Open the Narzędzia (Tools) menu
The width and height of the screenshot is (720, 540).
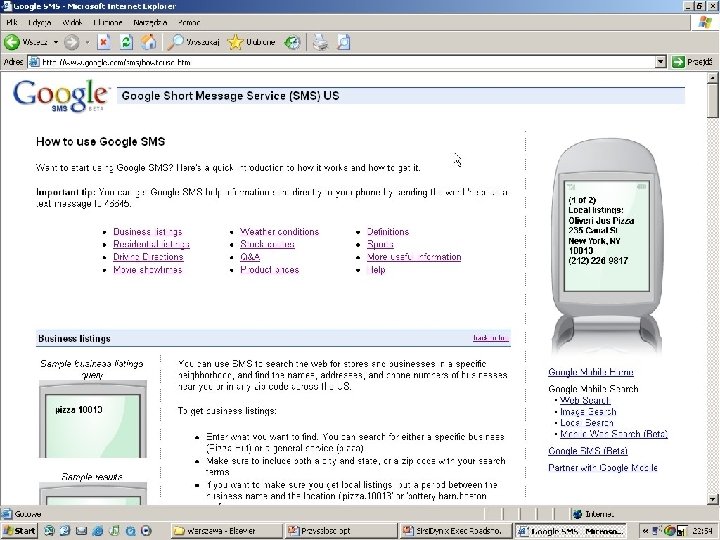150,22
